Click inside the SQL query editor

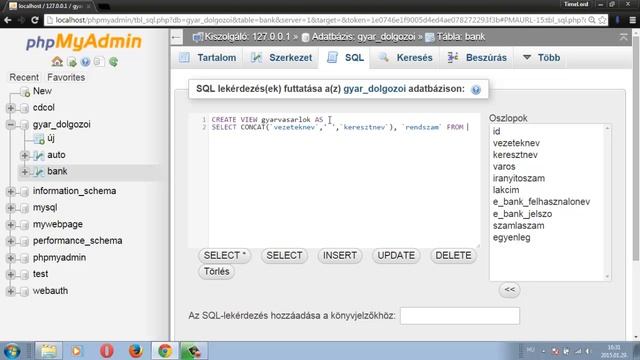click(334, 180)
